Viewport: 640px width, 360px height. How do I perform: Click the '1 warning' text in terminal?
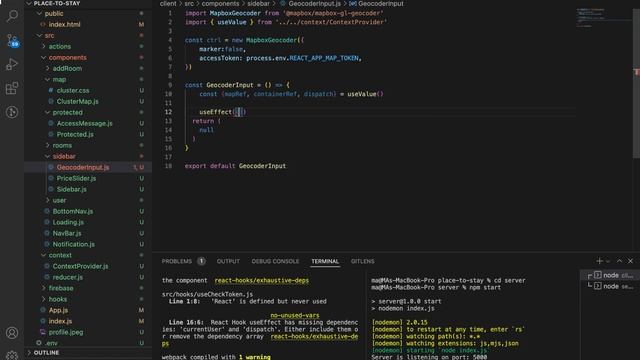(254, 357)
